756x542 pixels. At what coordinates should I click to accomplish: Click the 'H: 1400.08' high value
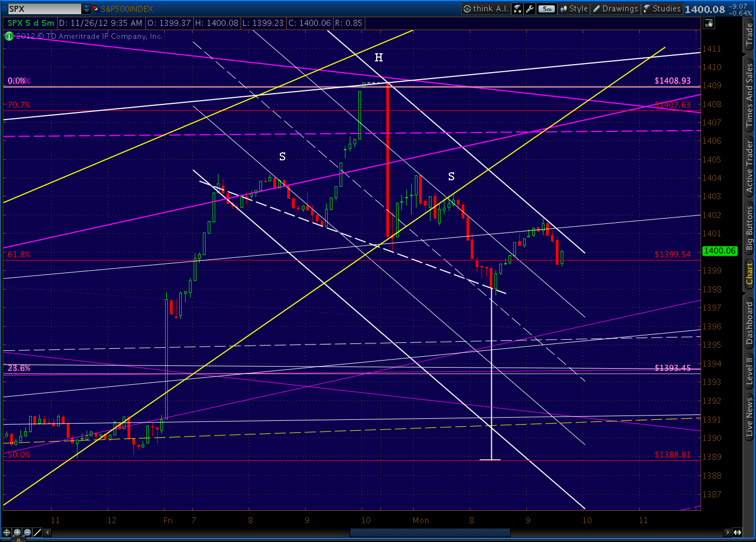click(x=216, y=23)
